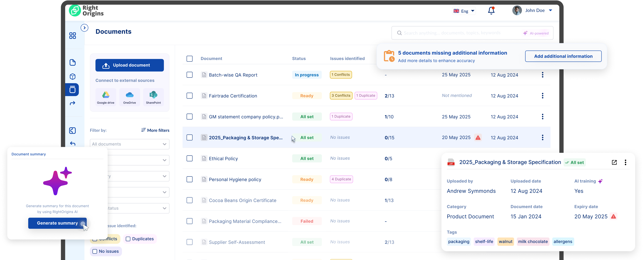Select the shelf-life tag
Screen dimensions: 644x260
pos(484,242)
